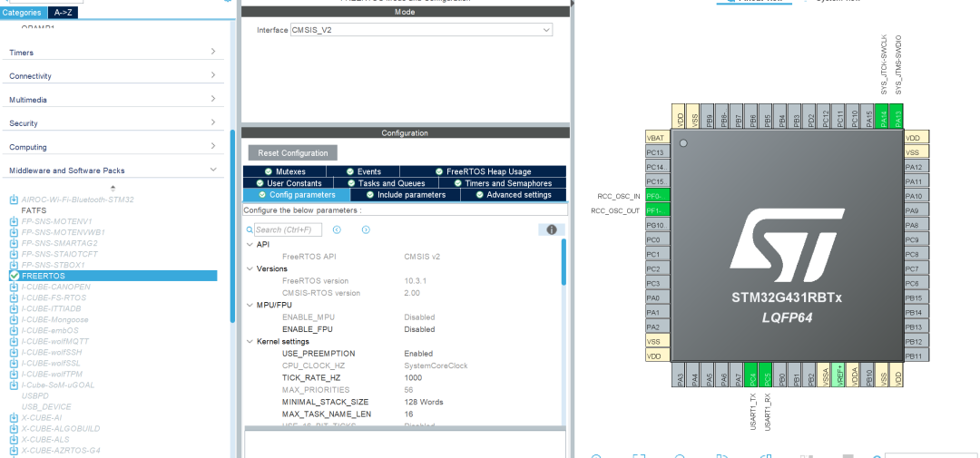980x458 pixels.
Task: Select pin PC4 USART1_TX
Action: click(x=752, y=375)
